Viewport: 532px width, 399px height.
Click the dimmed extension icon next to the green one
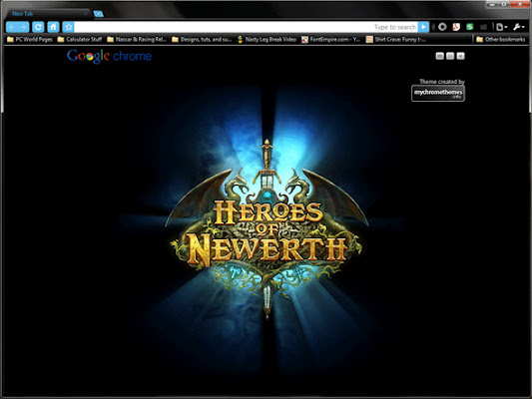[483, 27]
